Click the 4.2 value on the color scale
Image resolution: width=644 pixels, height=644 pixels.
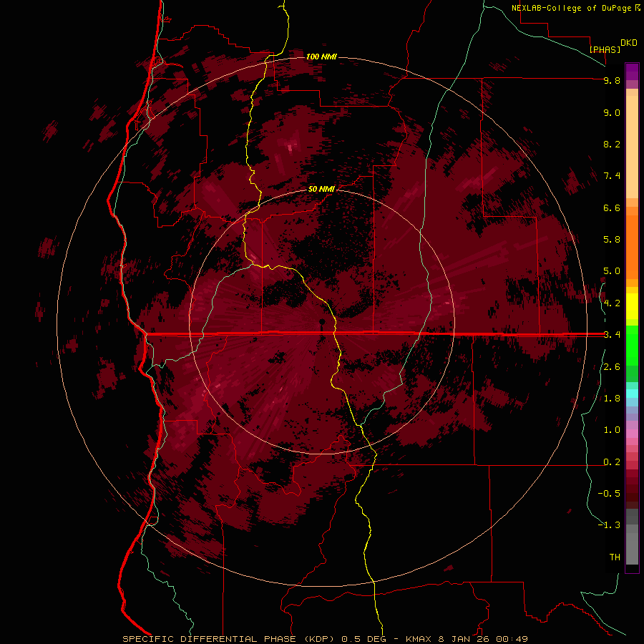click(x=612, y=303)
